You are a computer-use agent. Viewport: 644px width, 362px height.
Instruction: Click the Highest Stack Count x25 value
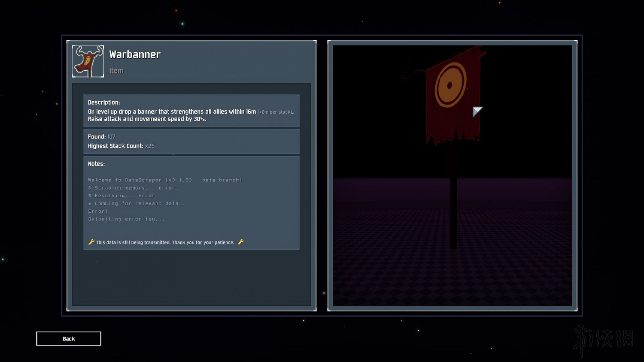pos(149,146)
